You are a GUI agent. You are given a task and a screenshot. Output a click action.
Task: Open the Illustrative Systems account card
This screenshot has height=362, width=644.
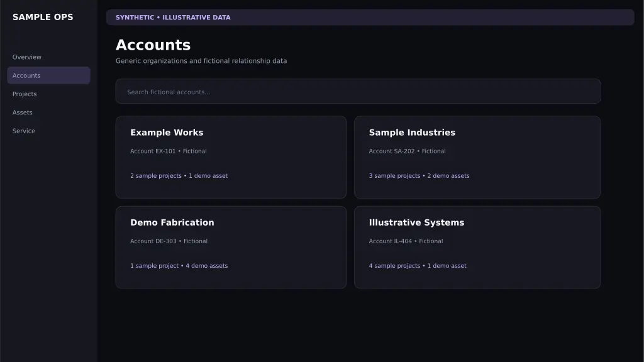click(x=477, y=248)
